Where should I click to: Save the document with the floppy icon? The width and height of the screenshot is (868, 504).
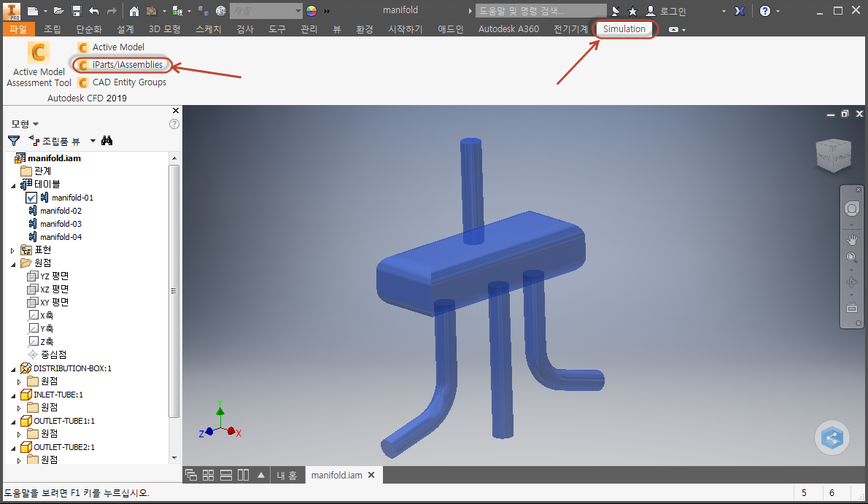tap(77, 10)
